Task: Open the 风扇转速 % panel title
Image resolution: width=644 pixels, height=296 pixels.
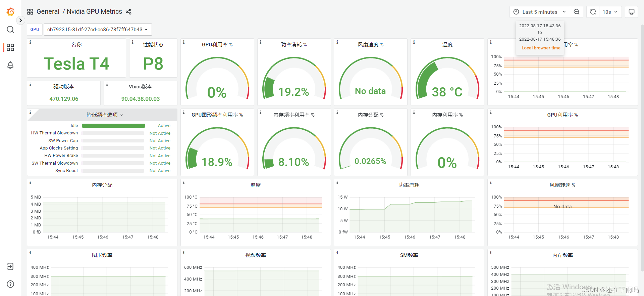Action: click(562, 185)
